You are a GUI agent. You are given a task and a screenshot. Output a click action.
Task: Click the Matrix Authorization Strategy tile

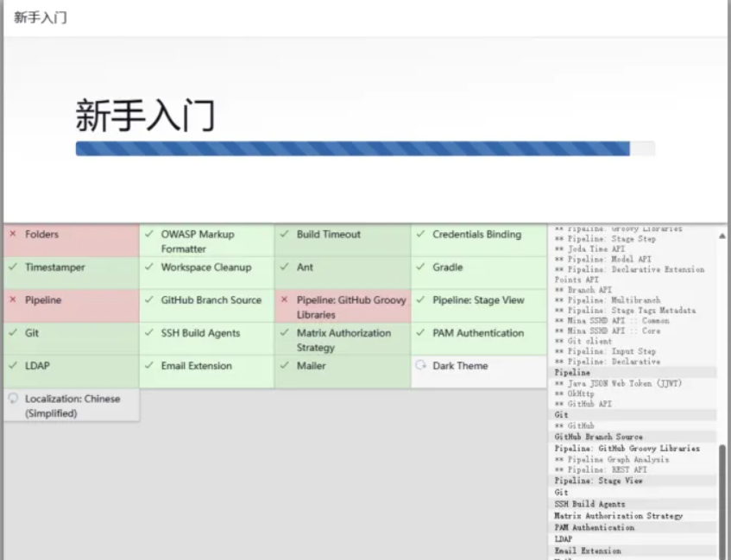343,340
